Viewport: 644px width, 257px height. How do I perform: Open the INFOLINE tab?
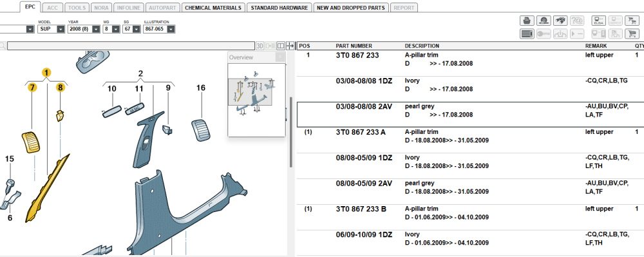click(x=129, y=7)
